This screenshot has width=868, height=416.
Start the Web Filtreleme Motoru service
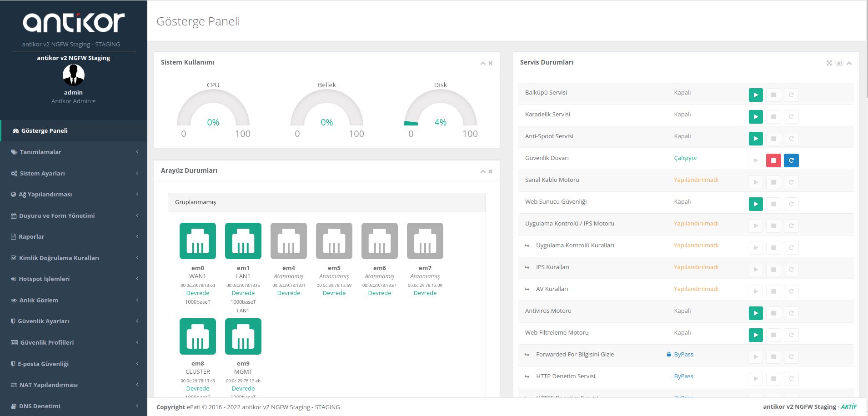756,335
